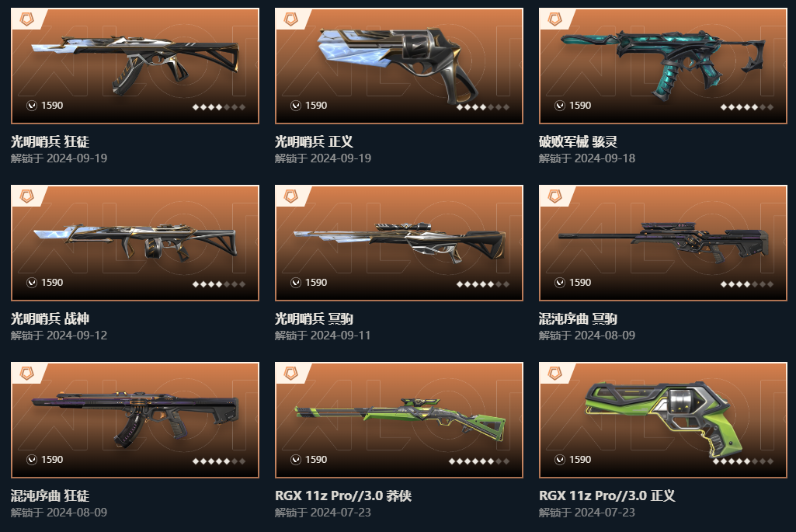Click the tier badge on 光明哨兵 狂徒
796x532 pixels.
(27, 19)
